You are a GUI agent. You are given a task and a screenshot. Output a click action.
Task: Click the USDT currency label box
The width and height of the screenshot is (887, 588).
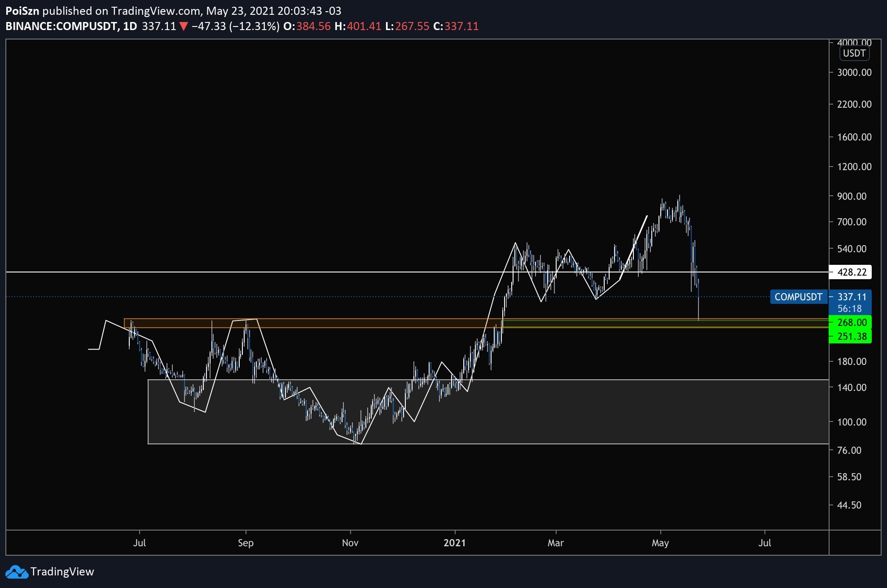tap(854, 53)
